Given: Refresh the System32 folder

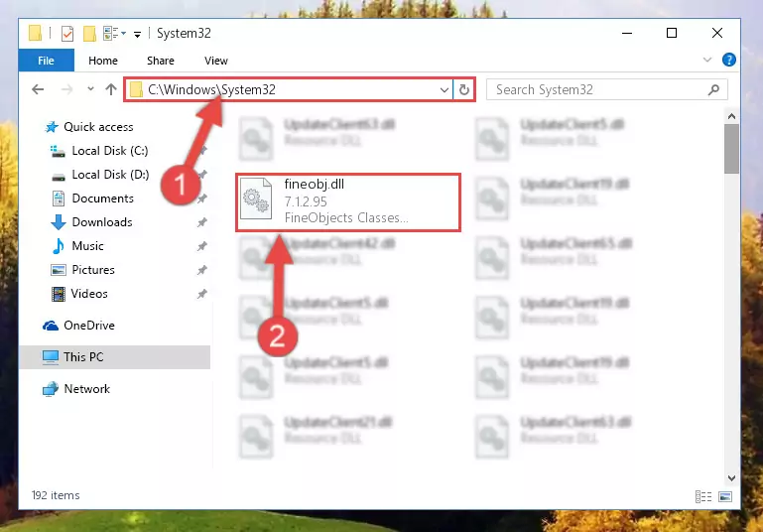Looking at the screenshot, I should click(463, 90).
